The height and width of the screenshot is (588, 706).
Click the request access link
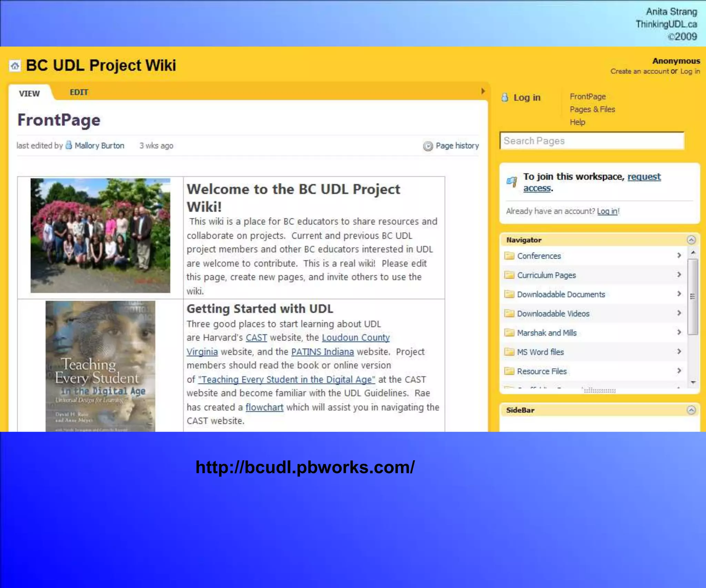[x=644, y=177]
